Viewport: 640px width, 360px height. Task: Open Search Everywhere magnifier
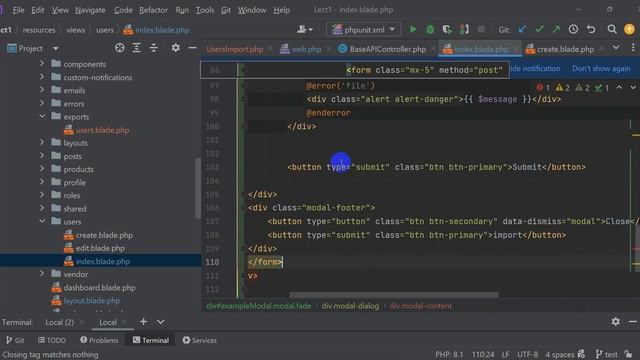[611, 29]
